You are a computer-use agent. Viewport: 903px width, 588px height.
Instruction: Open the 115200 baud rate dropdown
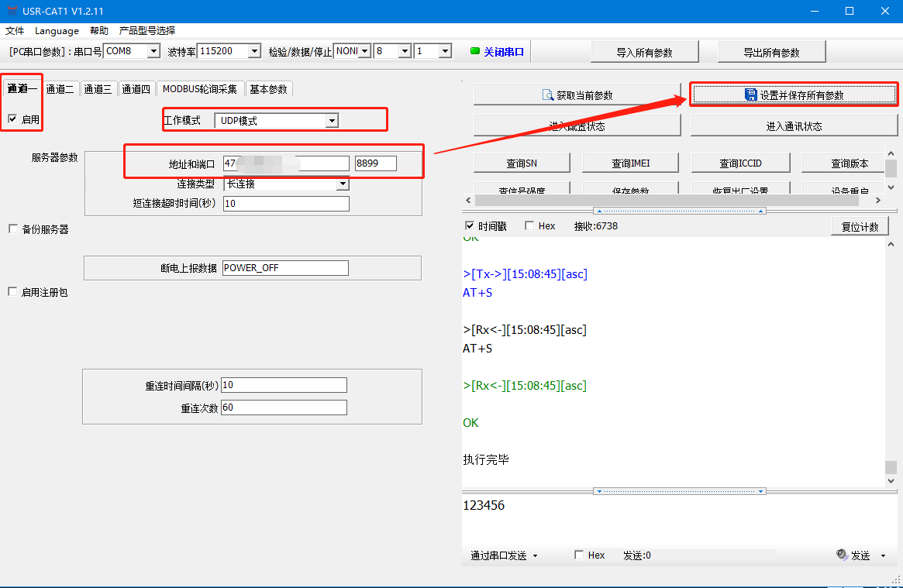click(x=254, y=51)
